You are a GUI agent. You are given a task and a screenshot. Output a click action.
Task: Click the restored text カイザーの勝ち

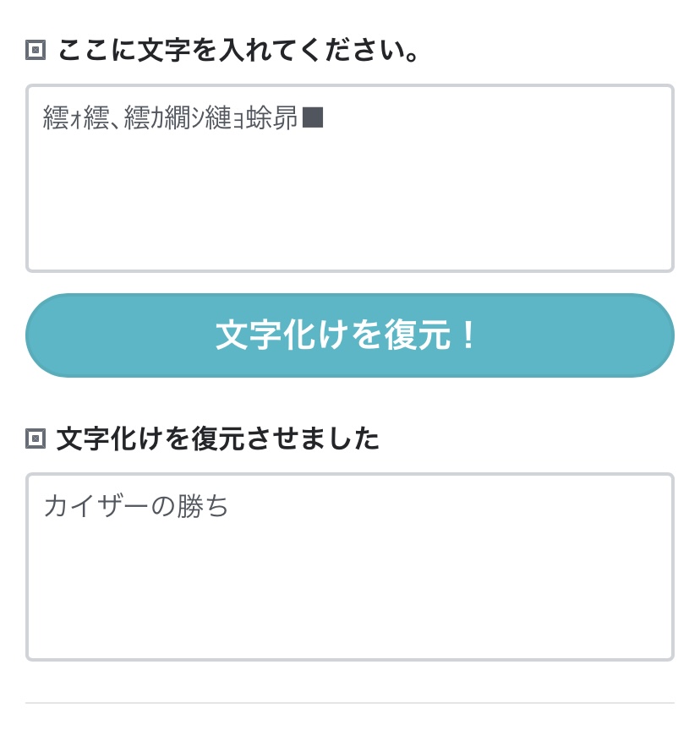point(136,506)
